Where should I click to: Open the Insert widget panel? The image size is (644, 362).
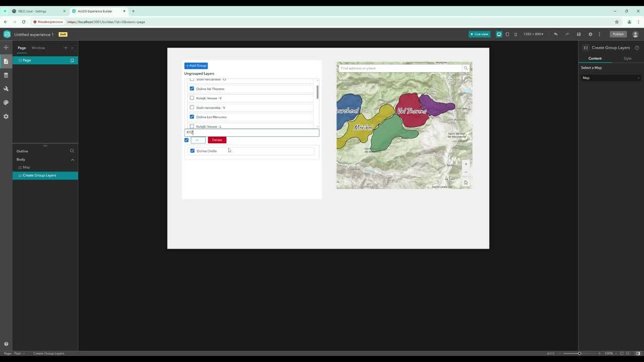(x=6, y=48)
